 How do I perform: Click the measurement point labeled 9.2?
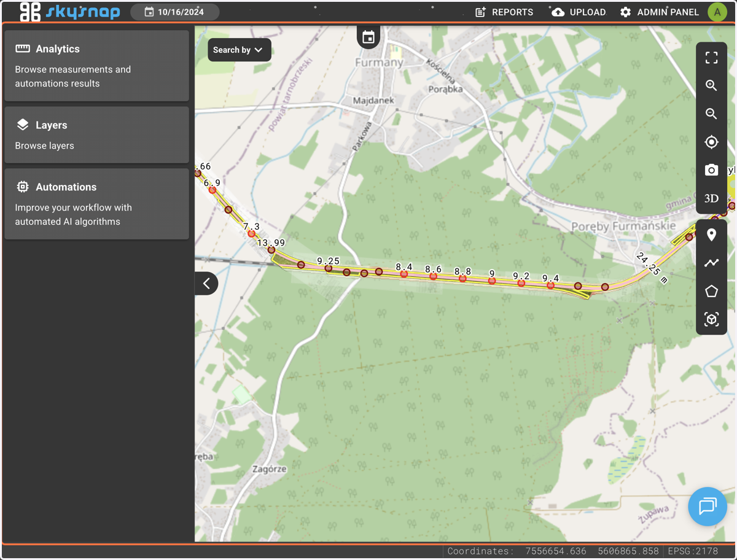click(x=521, y=283)
